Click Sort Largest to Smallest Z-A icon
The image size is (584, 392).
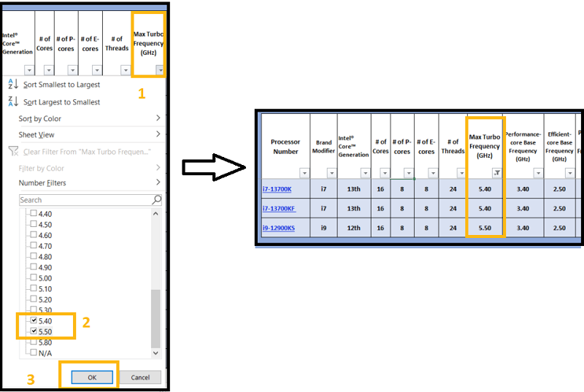pos(13,101)
